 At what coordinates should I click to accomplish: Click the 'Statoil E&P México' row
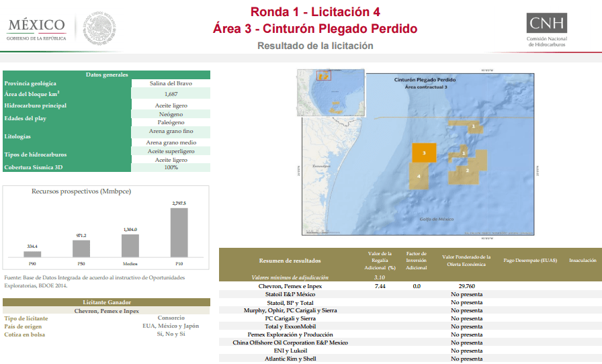click(410, 294)
